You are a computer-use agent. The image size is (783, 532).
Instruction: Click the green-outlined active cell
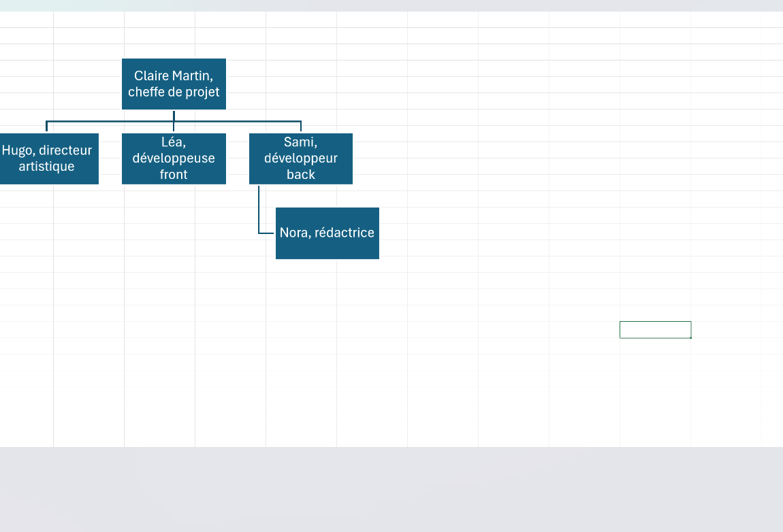[655, 330]
